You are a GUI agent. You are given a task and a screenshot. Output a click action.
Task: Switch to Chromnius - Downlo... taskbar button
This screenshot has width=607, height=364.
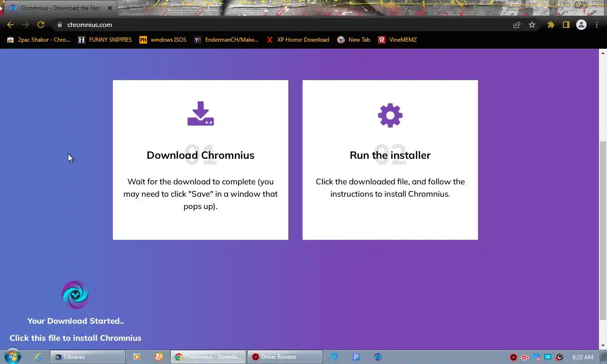[x=208, y=357]
